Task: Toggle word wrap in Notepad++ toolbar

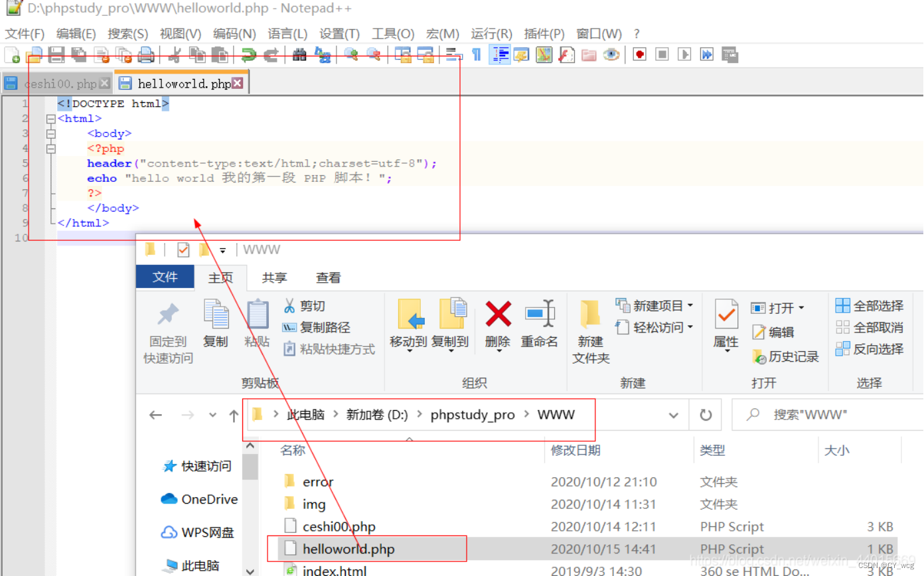Action: click(x=454, y=55)
